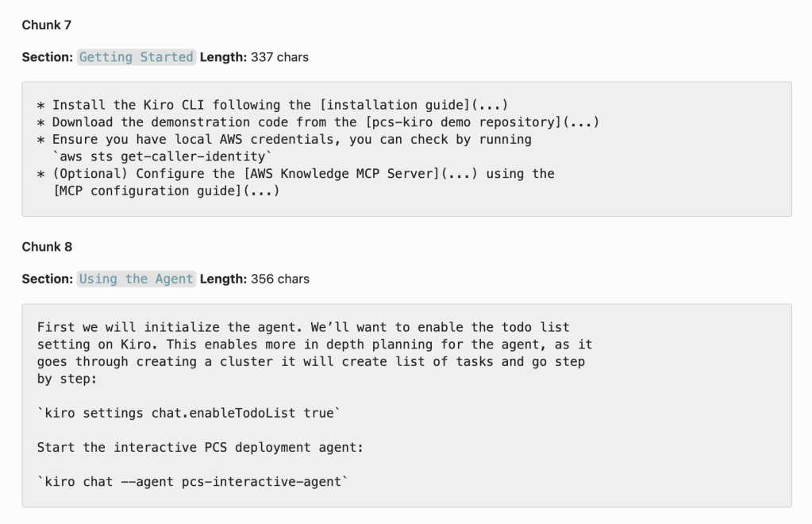Click the "Getting Started" section tag

click(x=136, y=57)
